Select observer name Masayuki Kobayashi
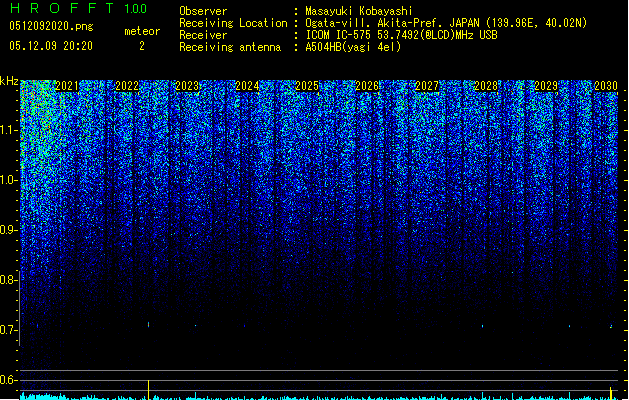 (359, 11)
